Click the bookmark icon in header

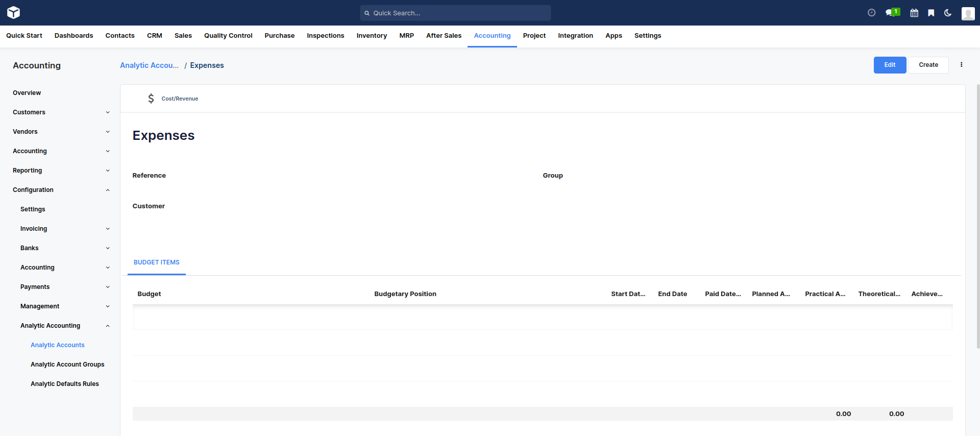(x=931, y=13)
